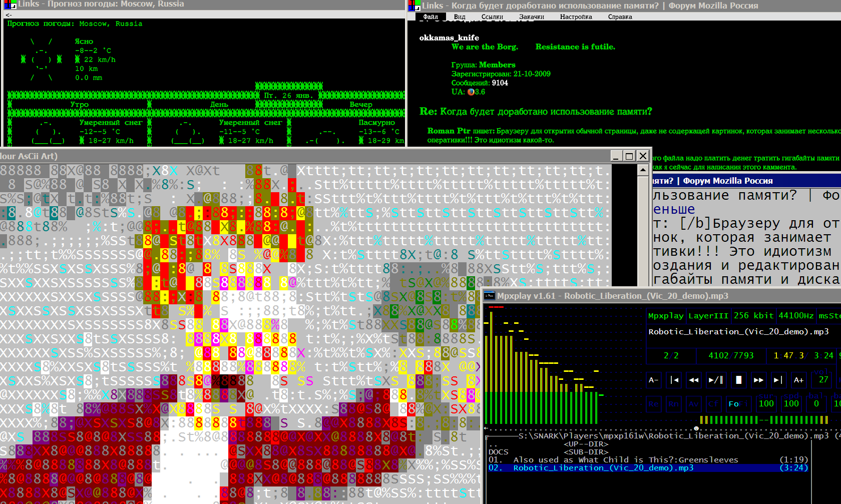
Task: Click the back arrow in weather window
Action: pyautogui.click(x=9, y=15)
